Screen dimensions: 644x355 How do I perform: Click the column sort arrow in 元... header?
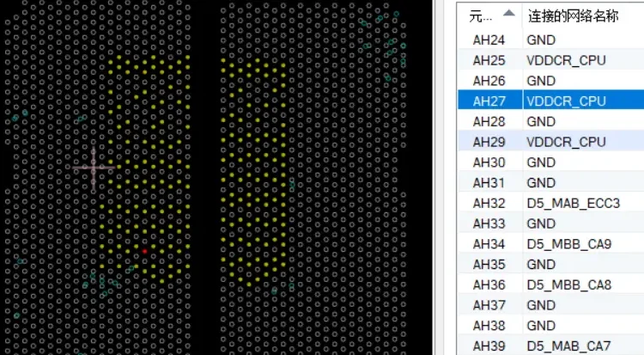pos(508,13)
